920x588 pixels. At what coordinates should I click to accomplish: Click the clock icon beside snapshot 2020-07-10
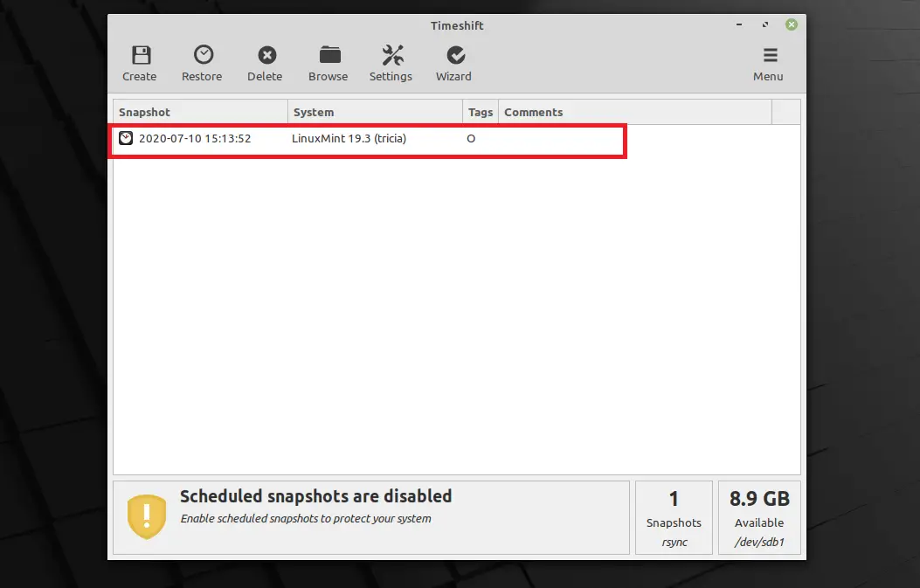pos(126,138)
